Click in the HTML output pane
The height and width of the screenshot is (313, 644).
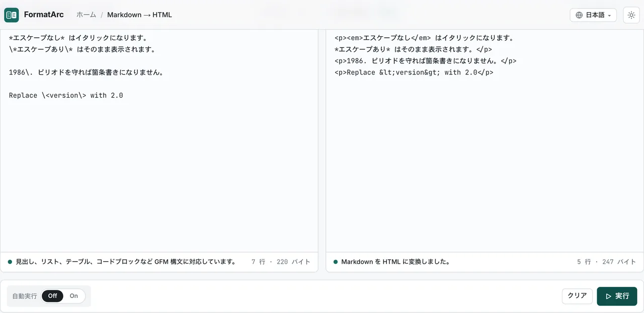click(485, 141)
